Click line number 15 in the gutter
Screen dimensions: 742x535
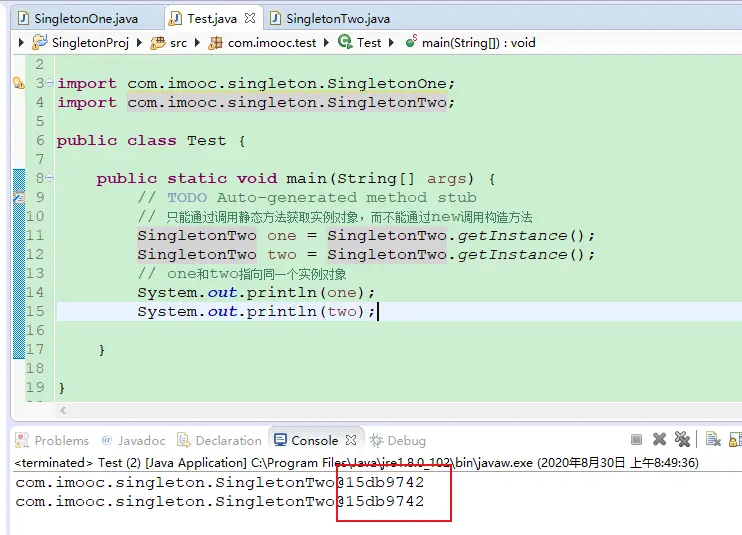point(35,311)
